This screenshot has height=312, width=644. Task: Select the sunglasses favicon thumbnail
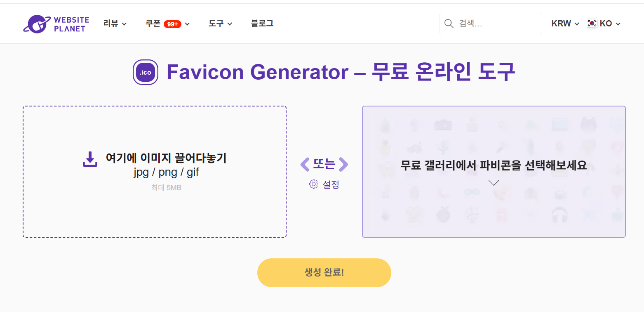pos(472,192)
